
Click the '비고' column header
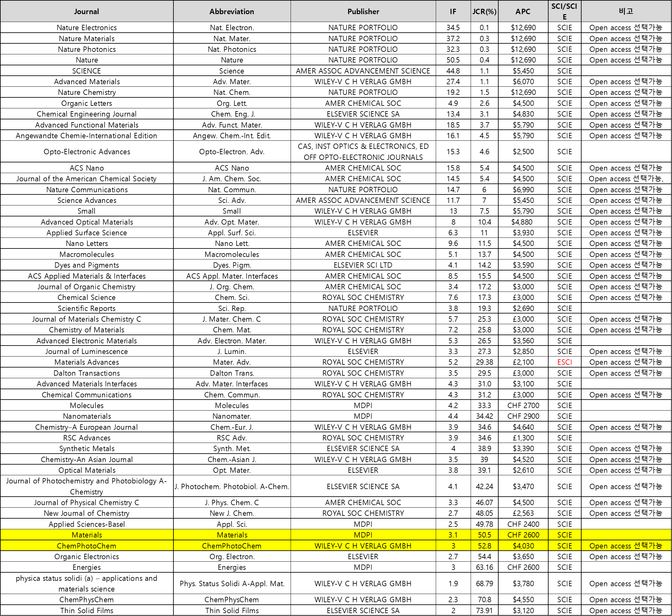[x=626, y=11]
